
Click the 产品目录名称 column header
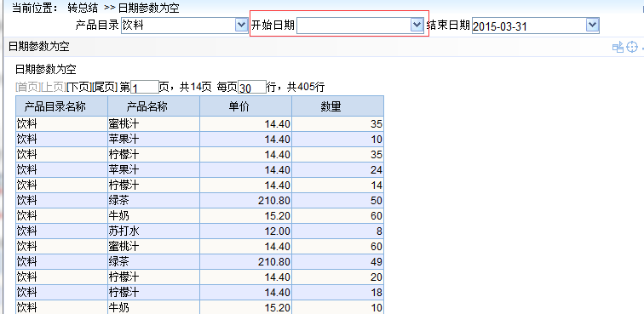tap(61, 106)
